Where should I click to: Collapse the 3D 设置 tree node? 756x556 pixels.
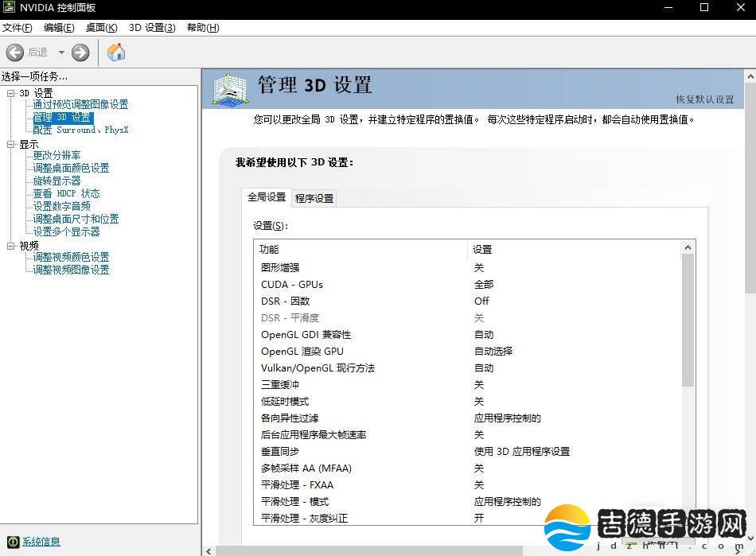[x=10, y=93]
